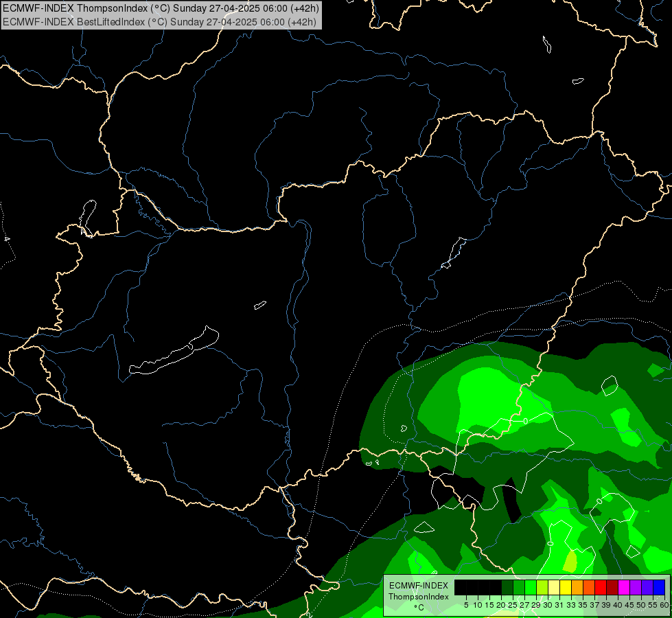672x618 pixels.
Task: Click the ECMWF-INDEX label in the legend
Action: 419,586
